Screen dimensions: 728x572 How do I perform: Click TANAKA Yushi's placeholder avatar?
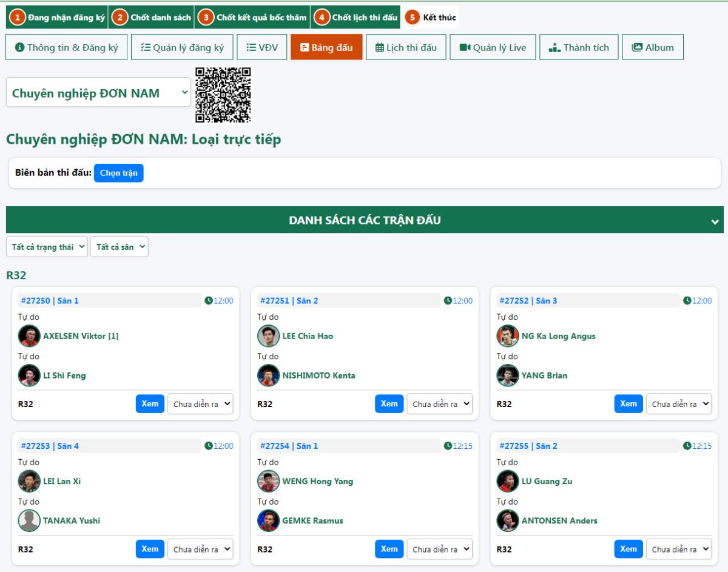tap(29, 520)
